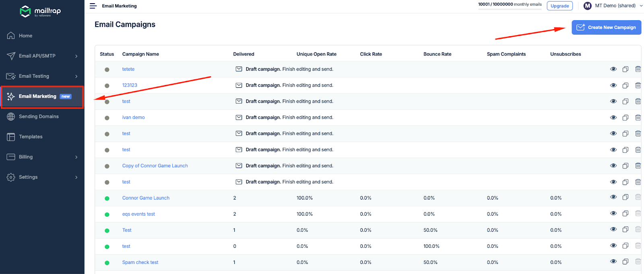Click the Mailtrap logo

coord(40,11)
